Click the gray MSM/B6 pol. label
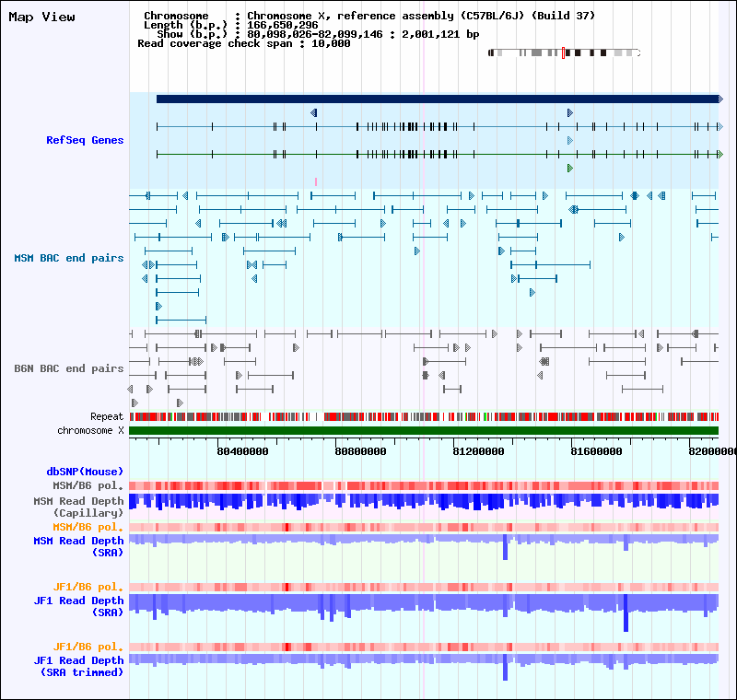 click(x=88, y=485)
